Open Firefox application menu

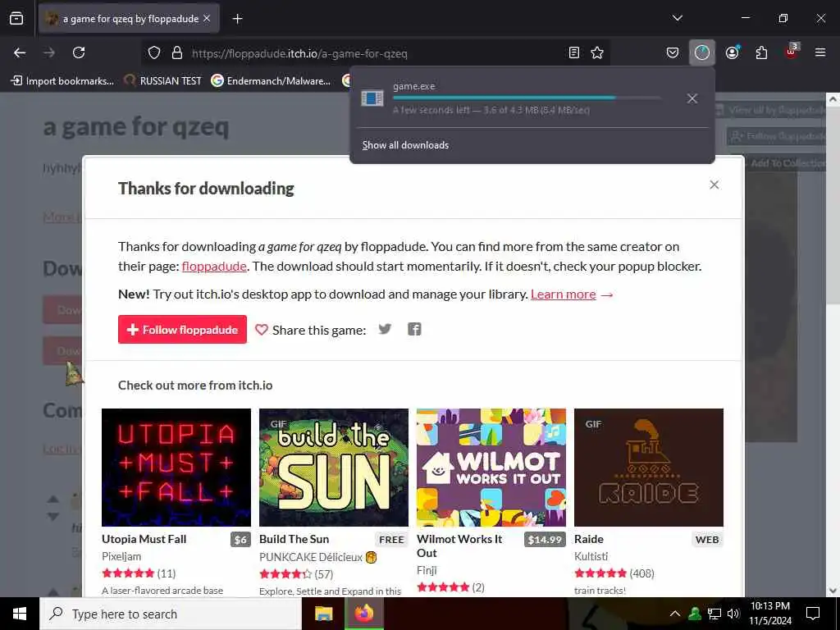point(819,52)
